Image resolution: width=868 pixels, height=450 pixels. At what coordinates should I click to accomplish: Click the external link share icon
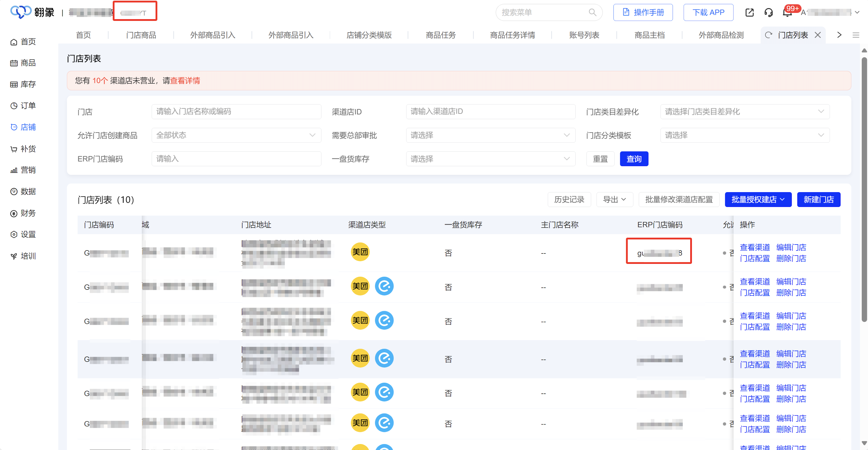(749, 13)
